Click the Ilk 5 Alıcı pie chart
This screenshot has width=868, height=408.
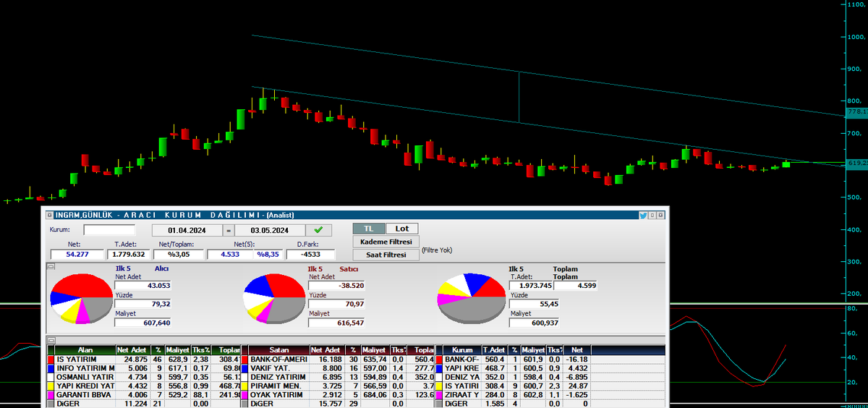point(80,299)
